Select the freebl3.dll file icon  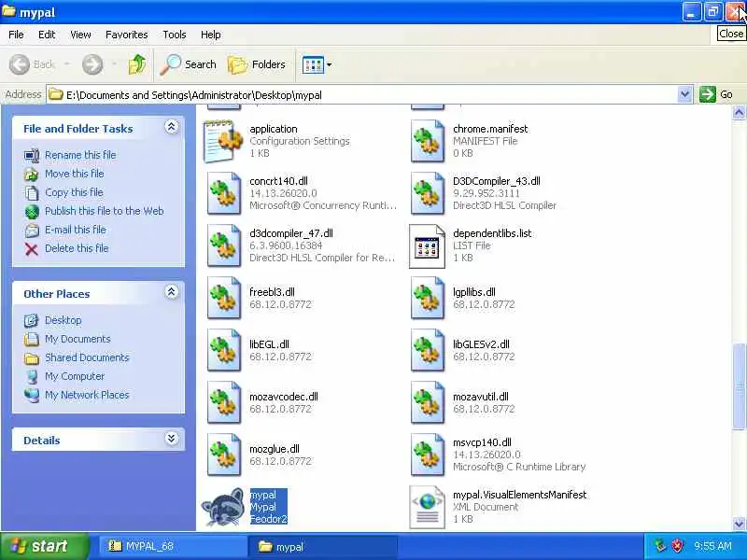tap(223, 298)
